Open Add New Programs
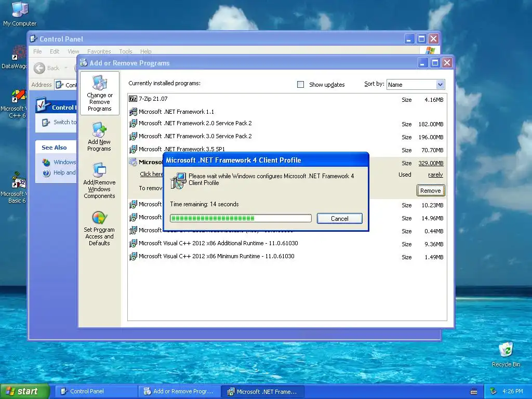The width and height of the screenshot is (532, 399). 99,137
